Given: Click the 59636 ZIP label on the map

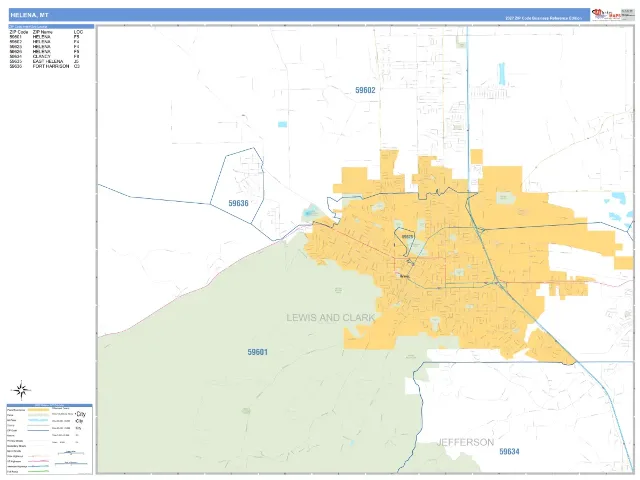Looking at the screenshot, I should click(238, 203).
